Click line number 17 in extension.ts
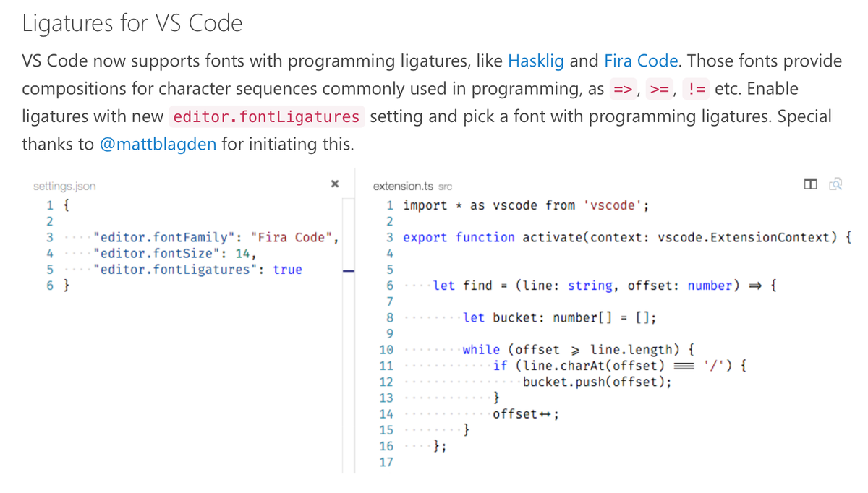The width and height of the screenshot is (868, 493). pos(386,462)
